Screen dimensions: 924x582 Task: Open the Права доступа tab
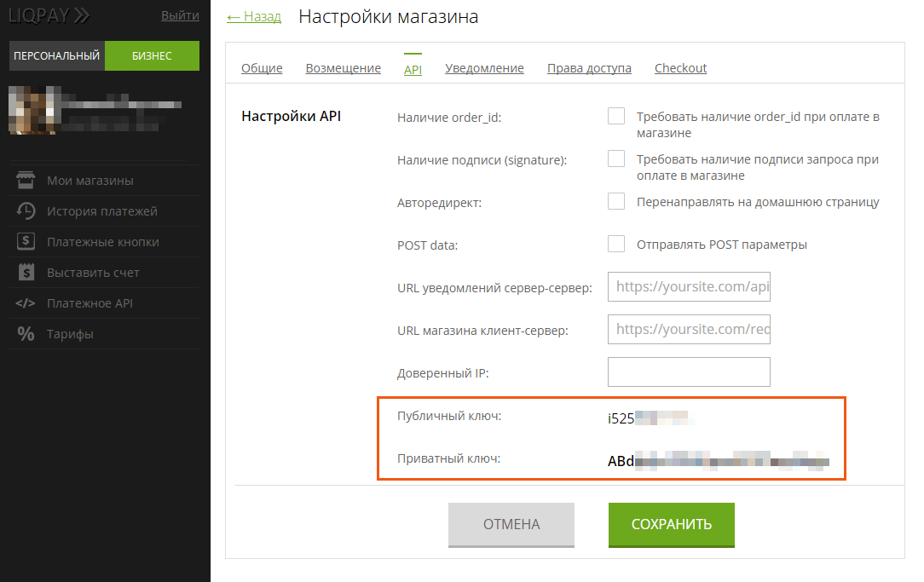pyautogui.click(x=589, y=68)
